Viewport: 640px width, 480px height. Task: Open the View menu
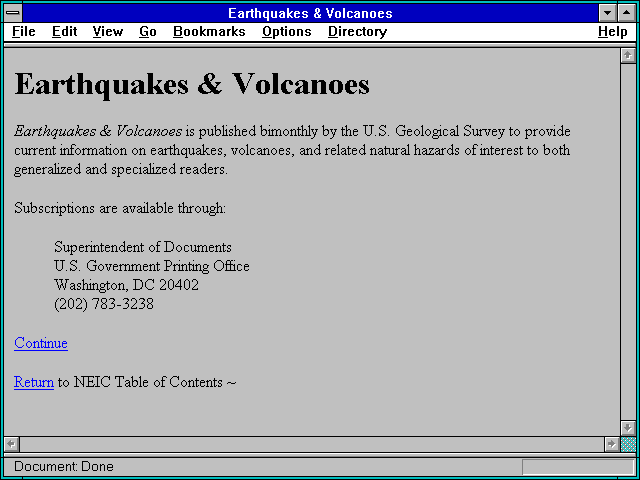point(108,32)
